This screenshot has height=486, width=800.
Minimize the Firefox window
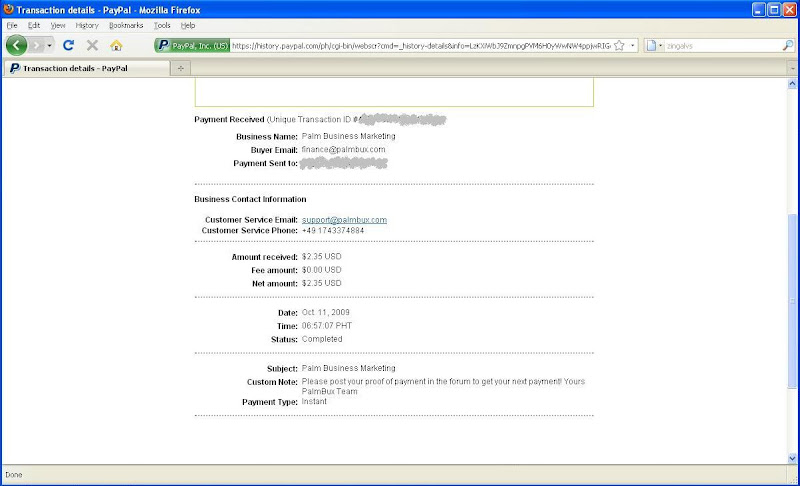click(759, 10)
